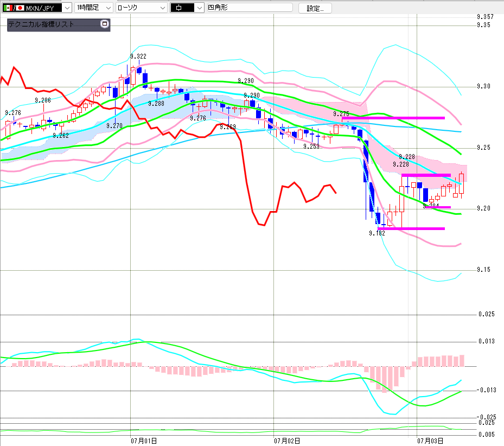Click the 設定... button
The width and height of the screenshot is (504, 446).
(315, 8)
